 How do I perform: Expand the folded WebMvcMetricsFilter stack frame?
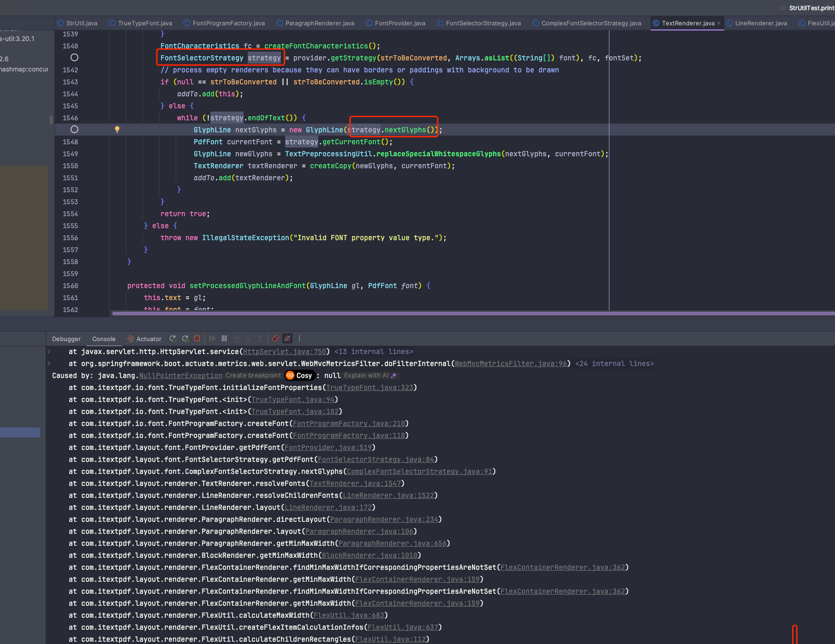[x=49, y=364]
